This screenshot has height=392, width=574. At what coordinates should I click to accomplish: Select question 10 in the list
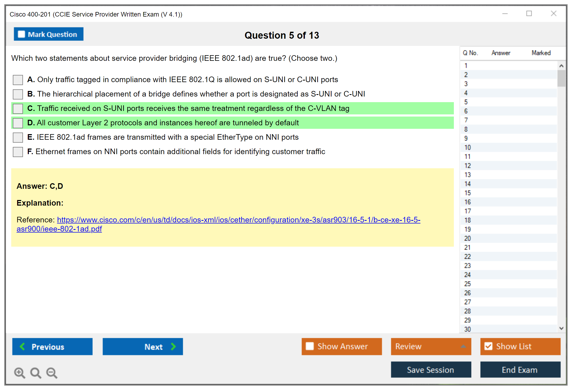tap(467, 147)
